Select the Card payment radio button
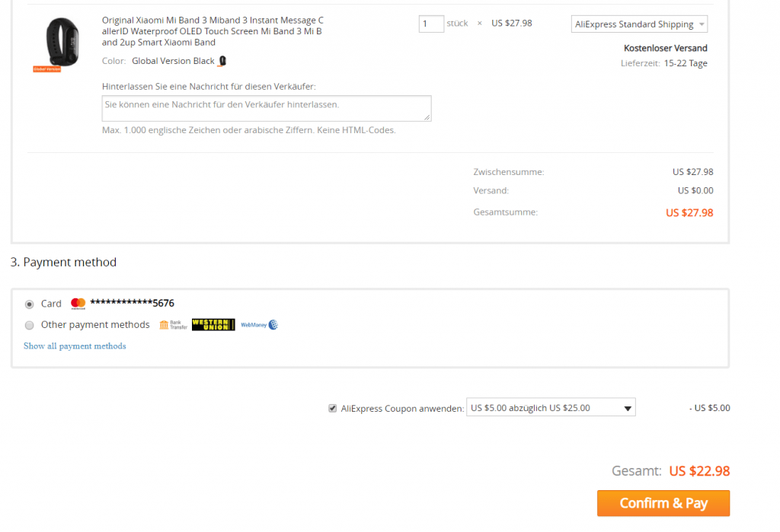The width and height of the screenshot is (780, 532). tap(30, 304)
